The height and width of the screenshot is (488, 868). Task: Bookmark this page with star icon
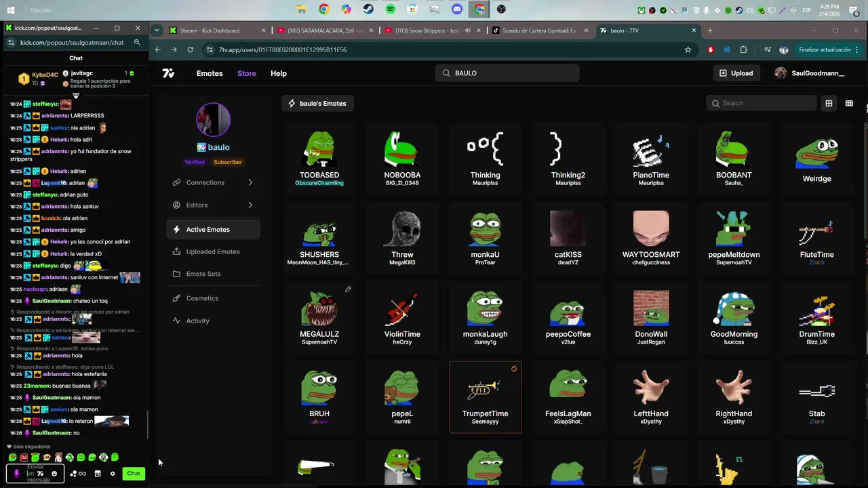point(688,49)
